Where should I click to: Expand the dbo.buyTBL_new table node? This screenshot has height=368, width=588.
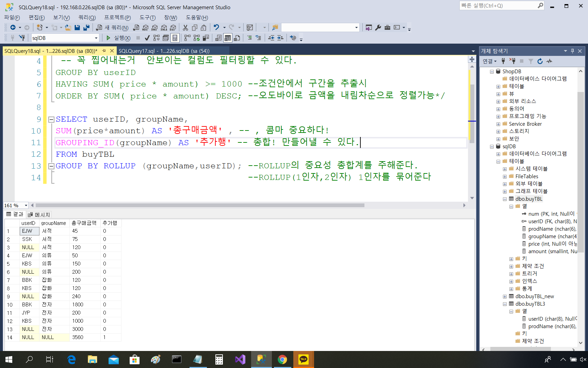(505, 296)
